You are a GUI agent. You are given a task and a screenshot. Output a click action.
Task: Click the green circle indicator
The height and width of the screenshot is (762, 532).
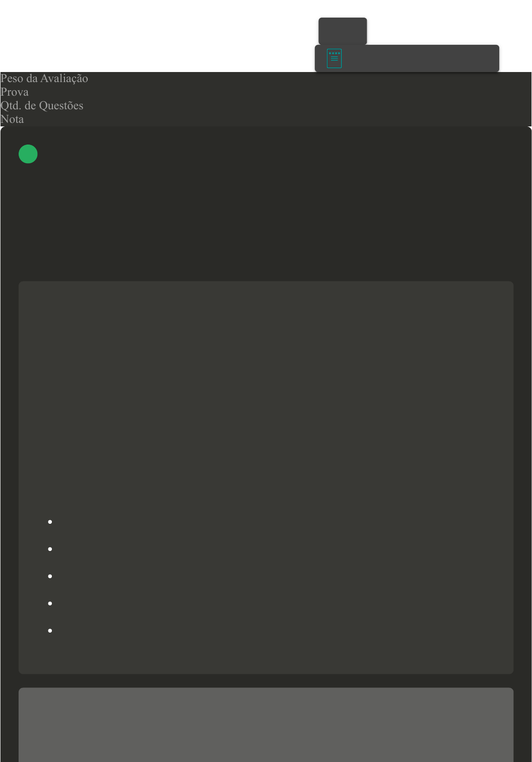click(28, 154)
